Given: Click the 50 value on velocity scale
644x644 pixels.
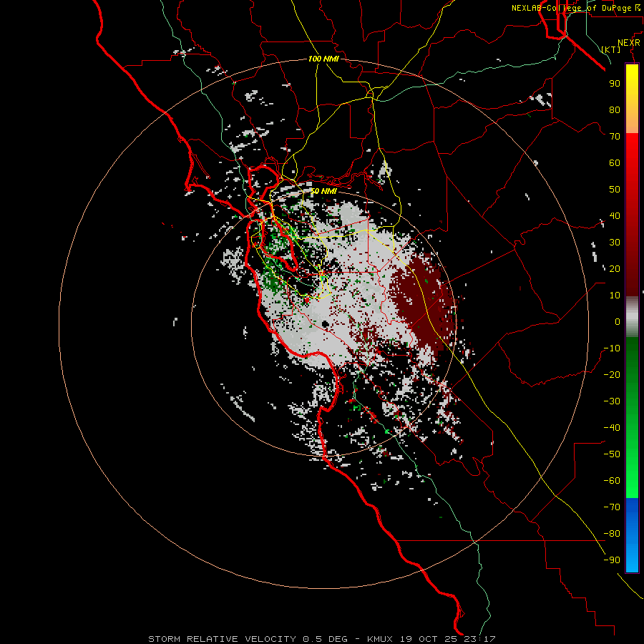Looking at the screenshot, I should point(615,190).
